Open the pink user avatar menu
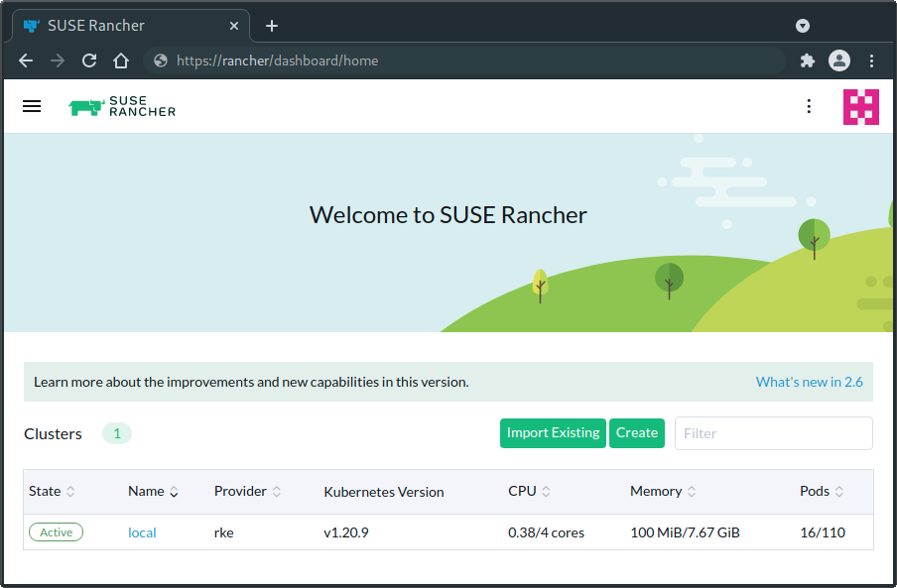This screenshot has height=588, width=897. [860, 107]
